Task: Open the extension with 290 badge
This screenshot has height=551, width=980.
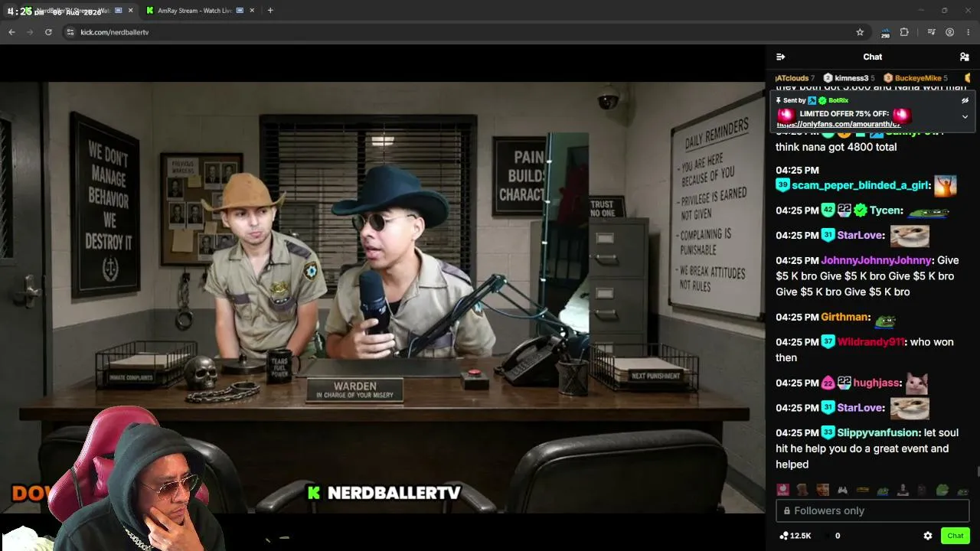Action: point(885,32)
